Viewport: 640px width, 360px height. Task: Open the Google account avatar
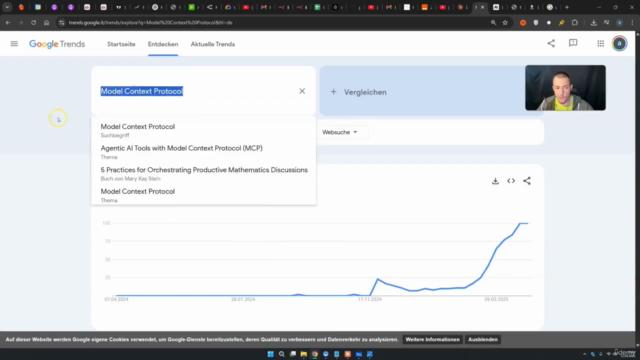[620, 44]
